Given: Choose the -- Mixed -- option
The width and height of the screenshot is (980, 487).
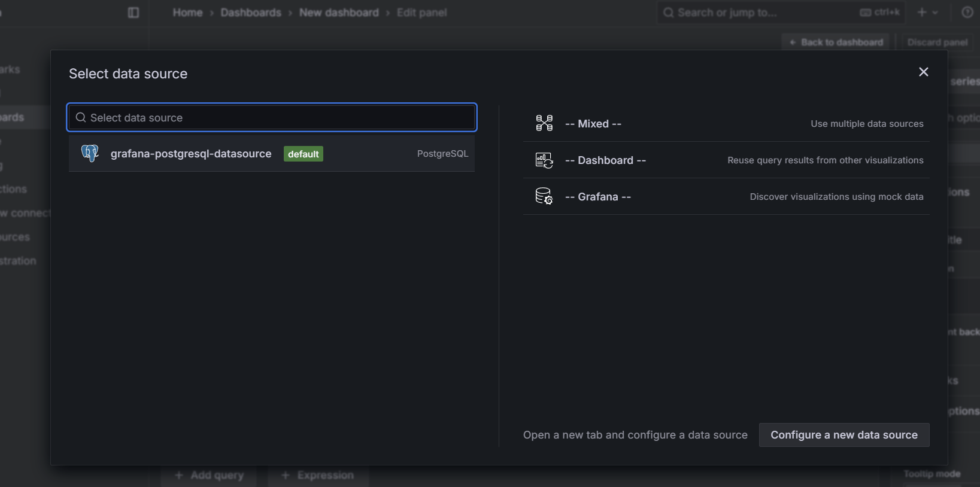Looking at the screenshot, I should coord(726,124).
